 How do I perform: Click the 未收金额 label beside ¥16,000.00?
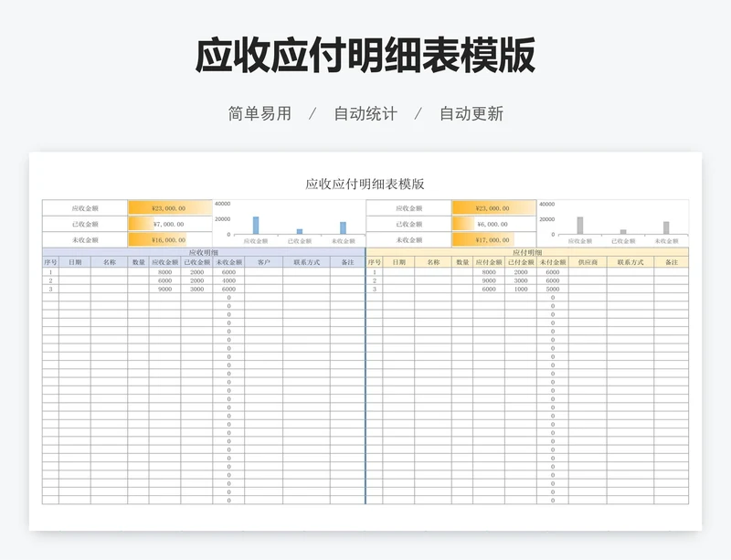click(x=85, y=239)
